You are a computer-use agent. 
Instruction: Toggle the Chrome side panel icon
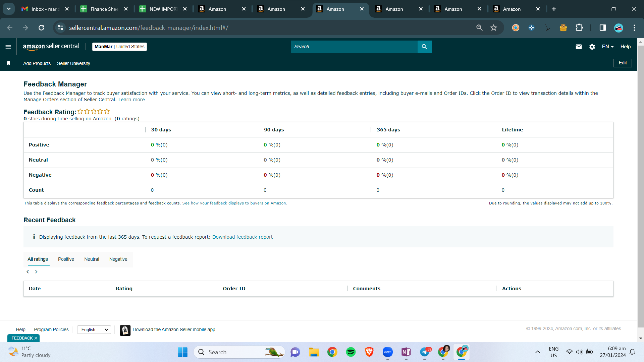[603, 28]
